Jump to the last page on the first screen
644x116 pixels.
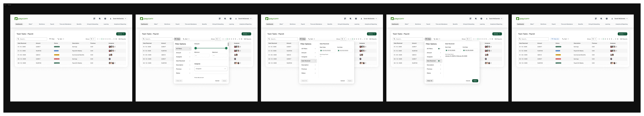116,39
